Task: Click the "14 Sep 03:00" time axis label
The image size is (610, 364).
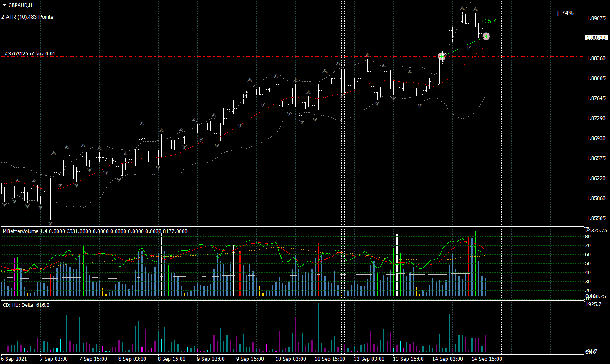Action: (447, 359)
